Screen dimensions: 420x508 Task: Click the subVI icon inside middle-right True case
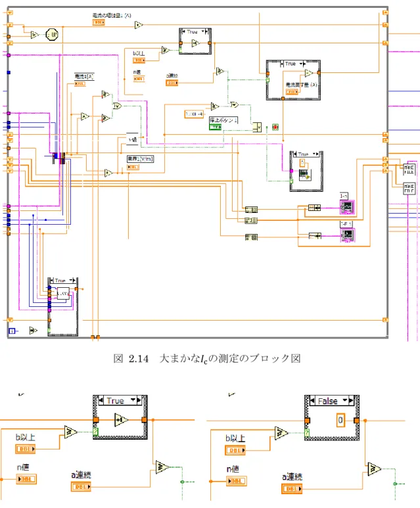pos(304,175)
